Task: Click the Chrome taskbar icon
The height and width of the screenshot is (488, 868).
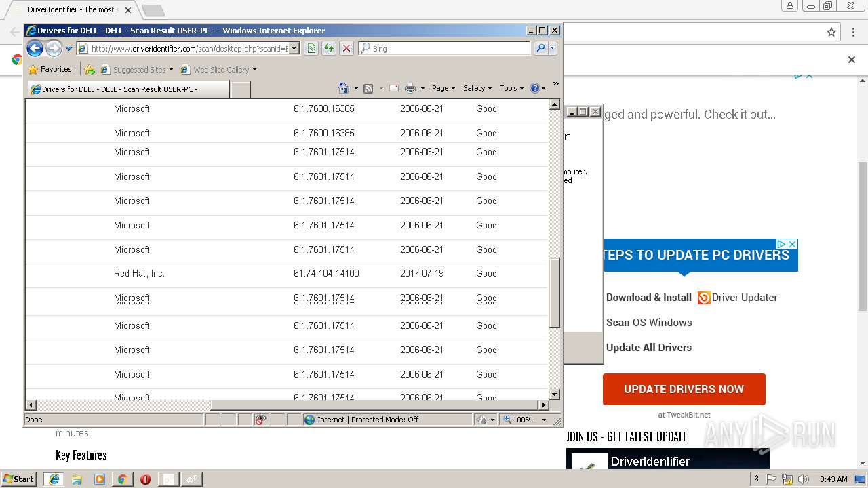Action: pyautogui.click(x=122, y=479)
